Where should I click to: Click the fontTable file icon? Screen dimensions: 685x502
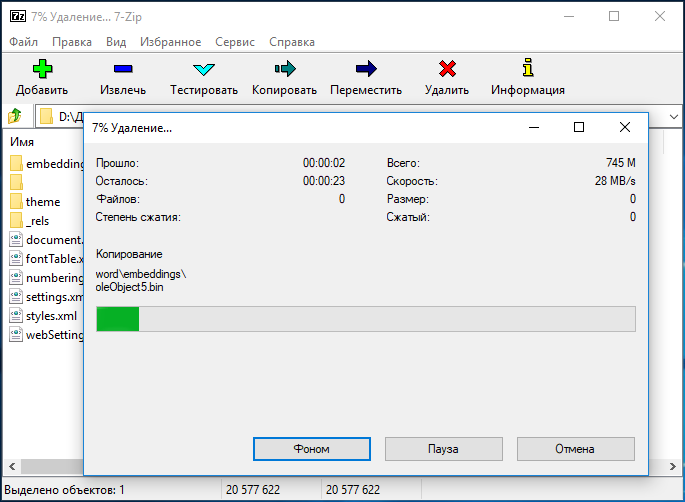[x=16, y=258]
